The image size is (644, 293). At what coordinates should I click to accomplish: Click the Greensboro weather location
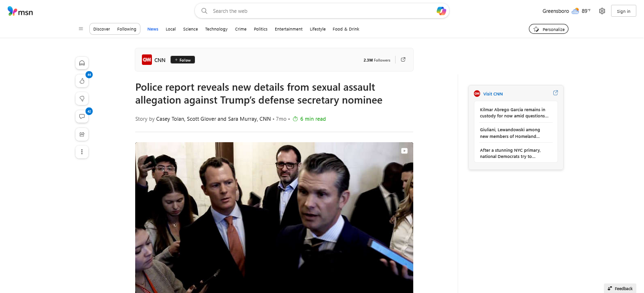556,11
